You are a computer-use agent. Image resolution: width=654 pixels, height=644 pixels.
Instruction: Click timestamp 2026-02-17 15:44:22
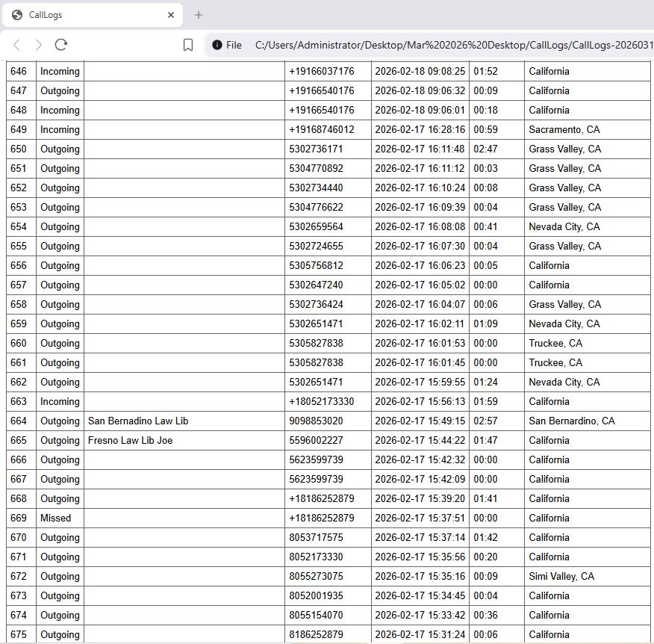coord(420,440)
